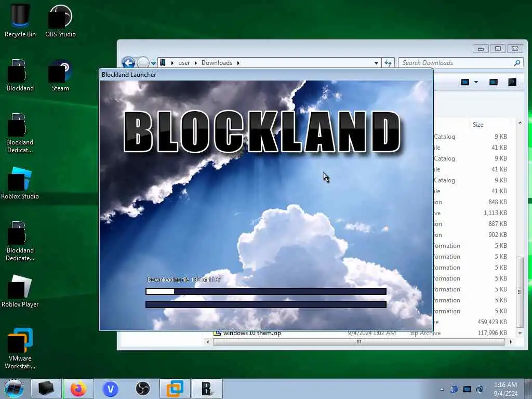
Task: Click the BLOCKLAND logo in the launcher
Action: (x=262, y=131)
